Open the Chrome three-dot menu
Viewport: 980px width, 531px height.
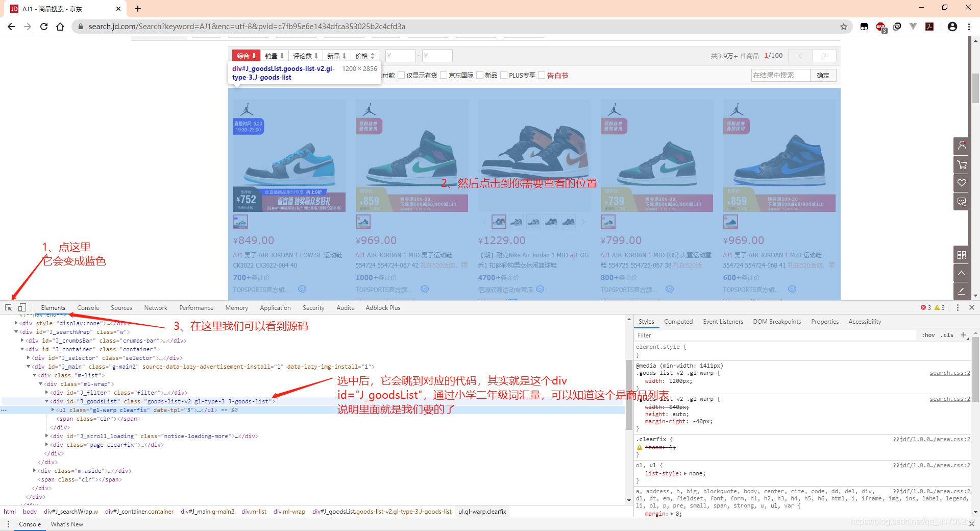pos(969,27)
